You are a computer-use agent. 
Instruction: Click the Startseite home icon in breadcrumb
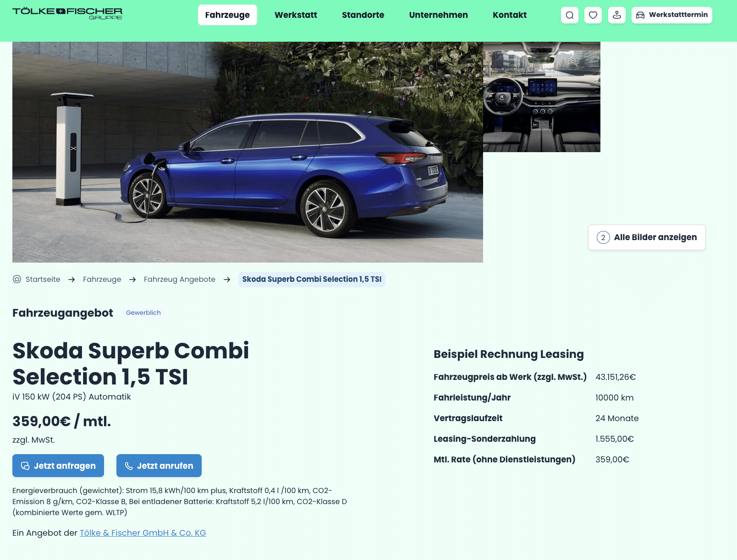(17, 279)
